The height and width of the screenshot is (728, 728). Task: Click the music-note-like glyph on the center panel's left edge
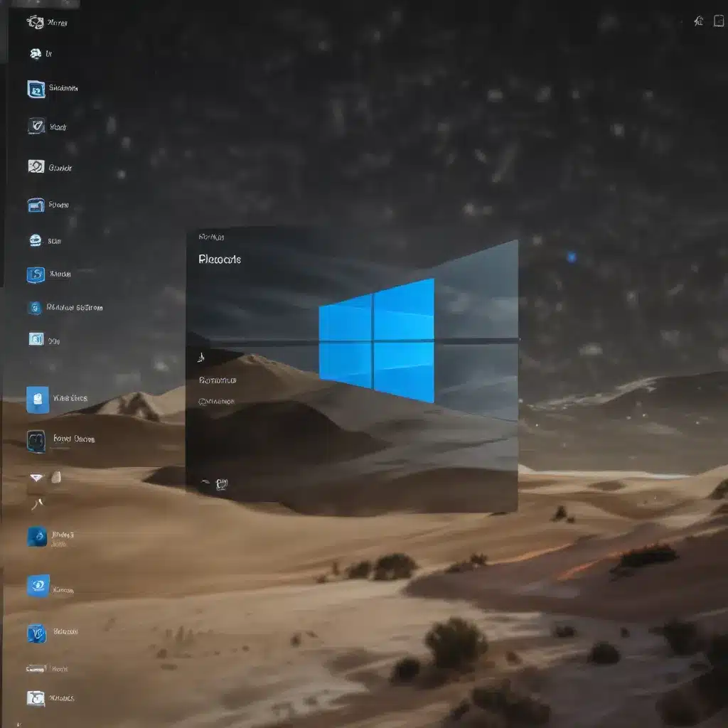201,357
